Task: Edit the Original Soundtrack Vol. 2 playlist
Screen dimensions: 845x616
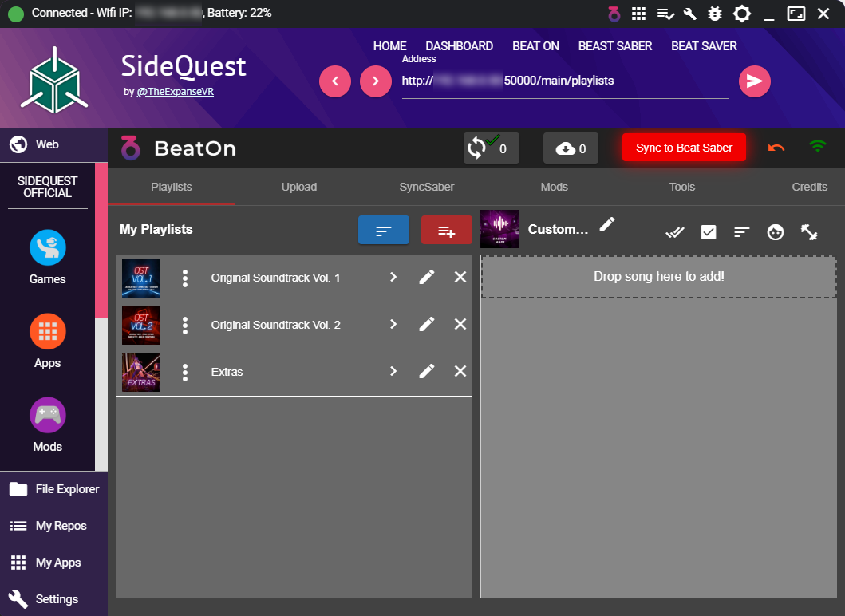Action: [x=427, y=324]
